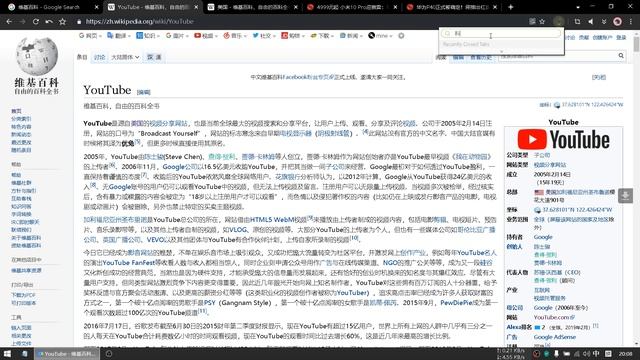
Task: Click the page vertical scrollbar thumb
Action: [x=636, y=44]
